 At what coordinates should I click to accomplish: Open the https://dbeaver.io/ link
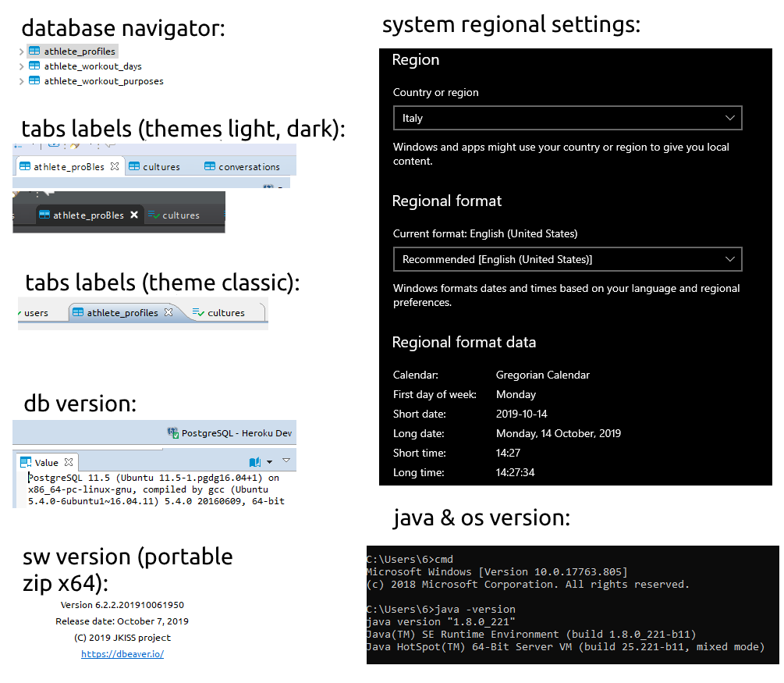click(x=122, y=654)
